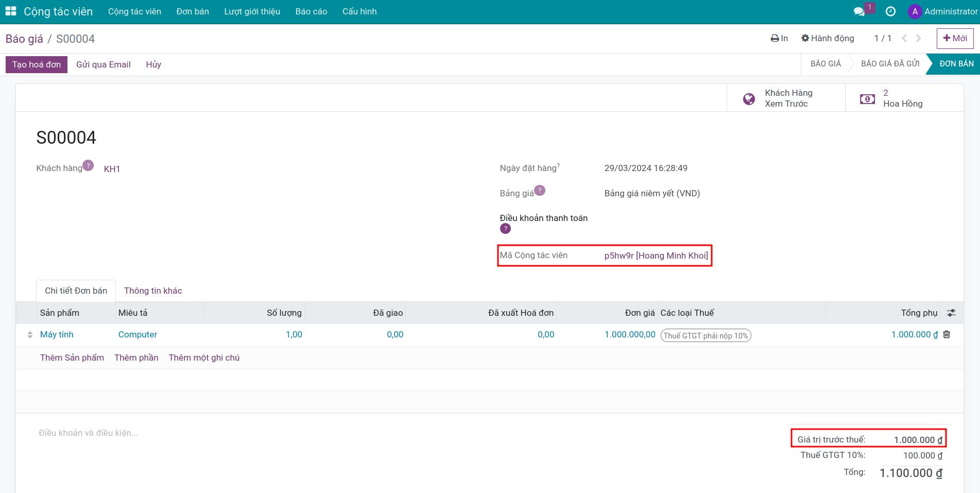Open the Administrator user avatar menu
Screen dimensions: 980x493
click(x=943, y=11)
